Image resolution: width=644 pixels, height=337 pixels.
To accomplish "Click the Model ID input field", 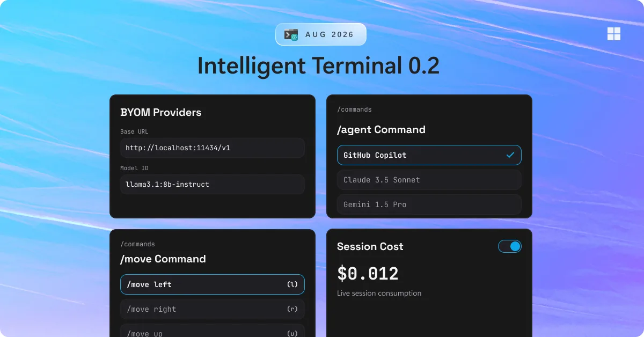I will click(213, 184).
